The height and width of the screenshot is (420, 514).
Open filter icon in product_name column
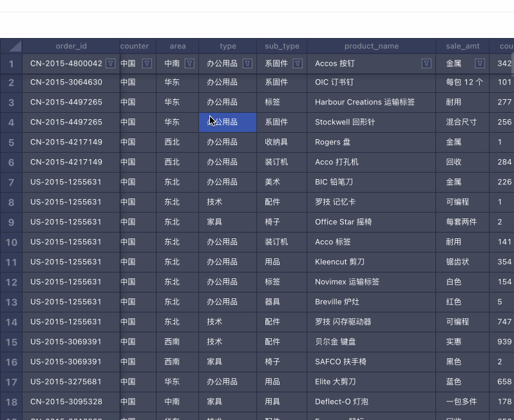(426, 64)
